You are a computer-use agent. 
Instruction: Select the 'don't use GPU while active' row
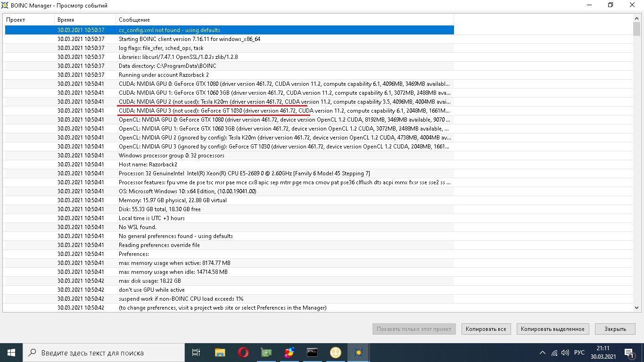point(229,290)
